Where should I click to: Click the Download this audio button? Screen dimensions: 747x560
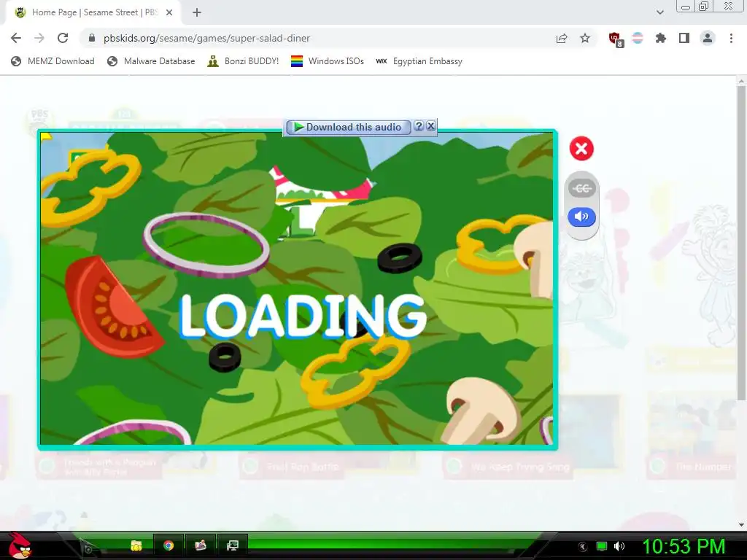[348, 127]
